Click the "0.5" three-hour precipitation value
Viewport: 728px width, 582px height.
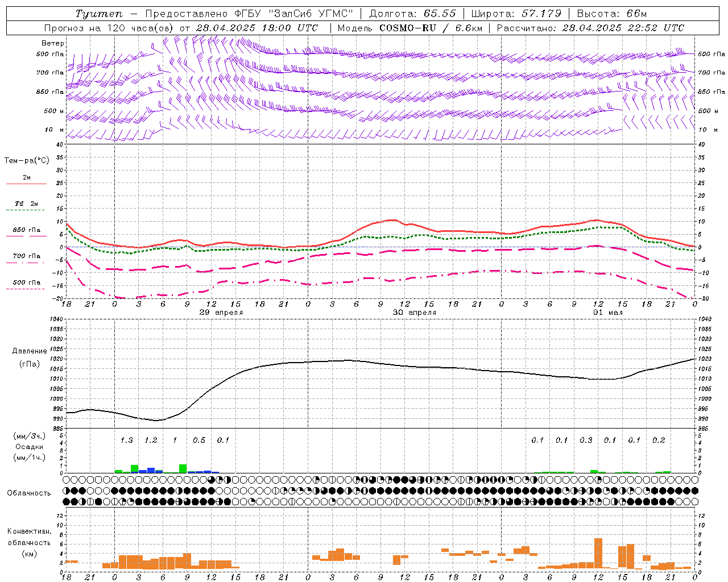click(199, 440)
